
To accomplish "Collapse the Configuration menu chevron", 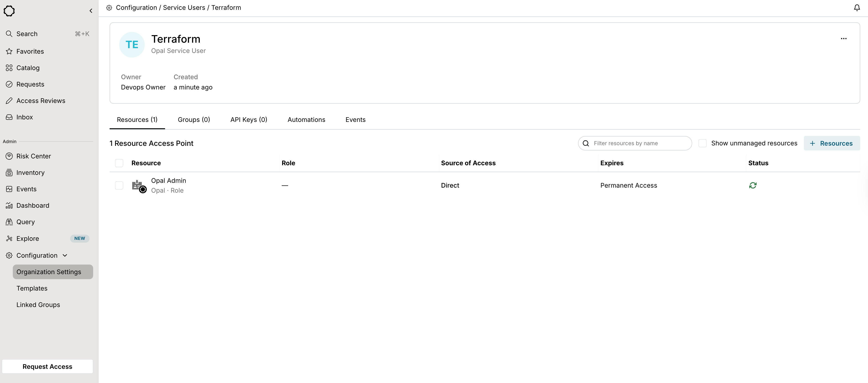I will point(65,255).
